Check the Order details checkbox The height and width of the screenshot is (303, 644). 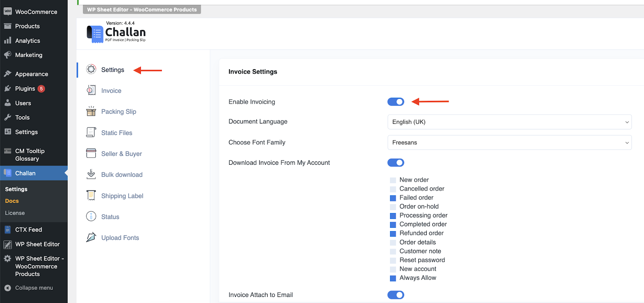tap(393, 242)
